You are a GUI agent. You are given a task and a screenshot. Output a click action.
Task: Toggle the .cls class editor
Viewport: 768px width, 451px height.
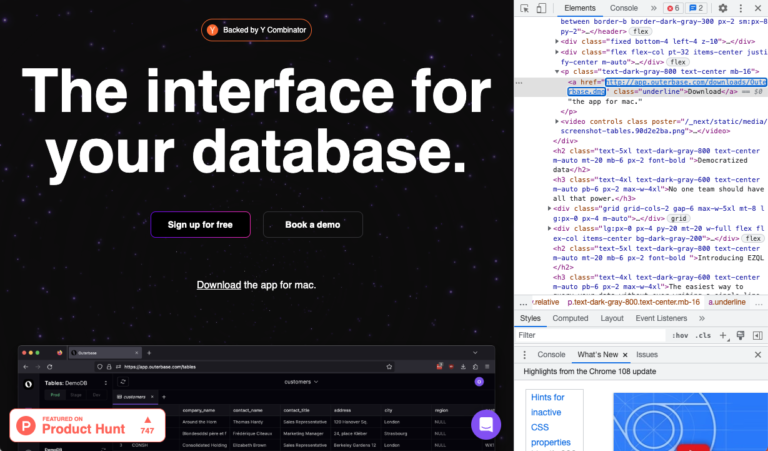pyautogui.click(x=703, y=335)
